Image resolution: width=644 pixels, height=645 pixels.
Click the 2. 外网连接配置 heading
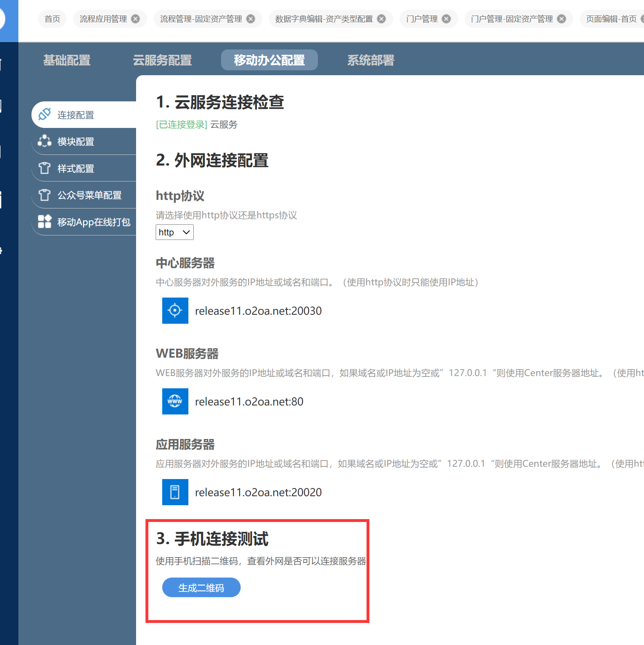(x=212, y=160)
